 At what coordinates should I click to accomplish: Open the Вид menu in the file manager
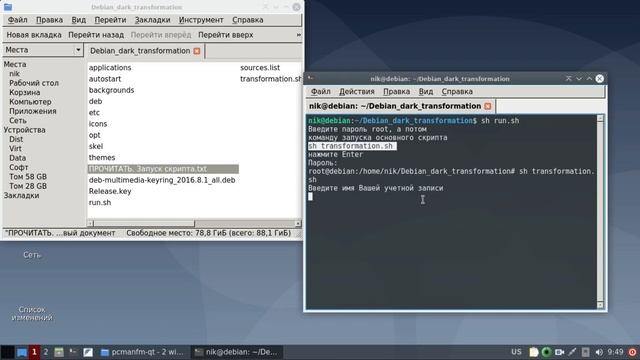tap(79, 20)
